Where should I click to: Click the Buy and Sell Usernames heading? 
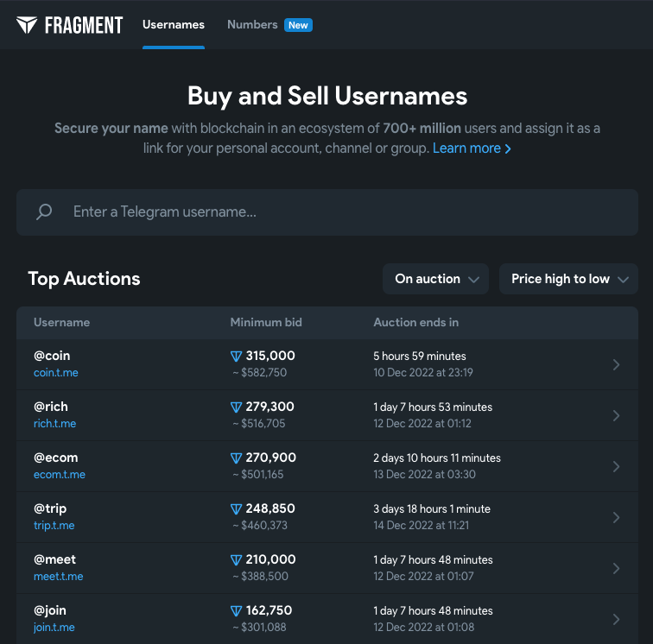pos(327,96)
